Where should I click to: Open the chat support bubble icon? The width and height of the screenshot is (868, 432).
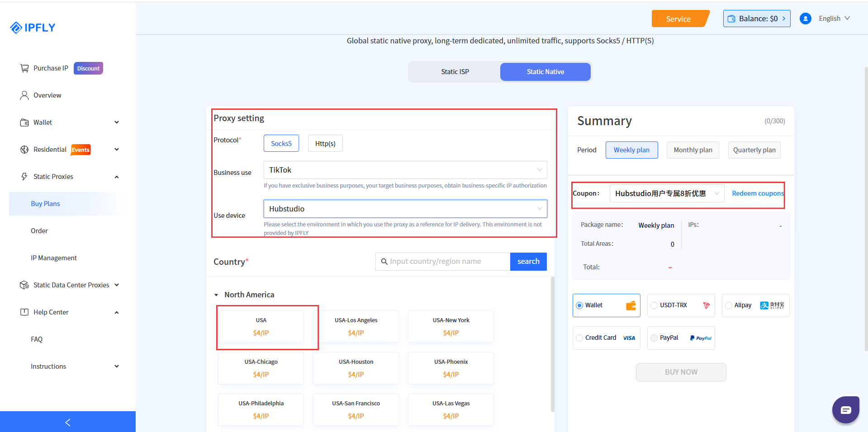click(x=846, y=410)
